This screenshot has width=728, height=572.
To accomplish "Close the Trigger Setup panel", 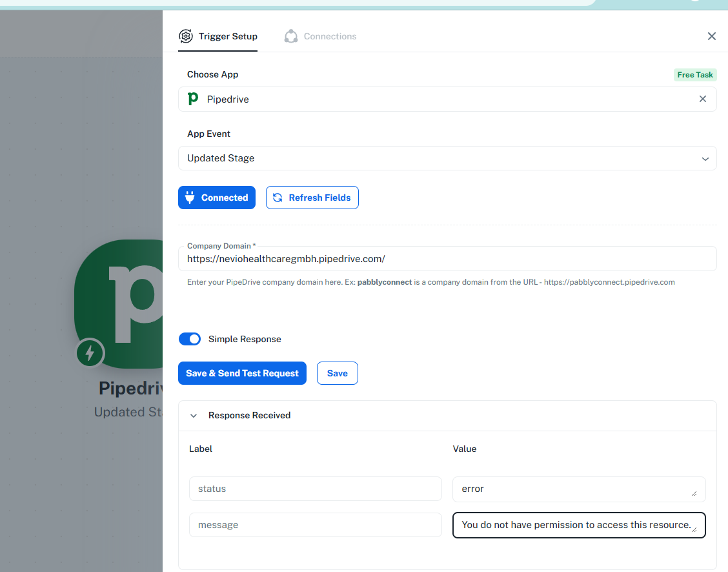I will click(x=711, y=36).
